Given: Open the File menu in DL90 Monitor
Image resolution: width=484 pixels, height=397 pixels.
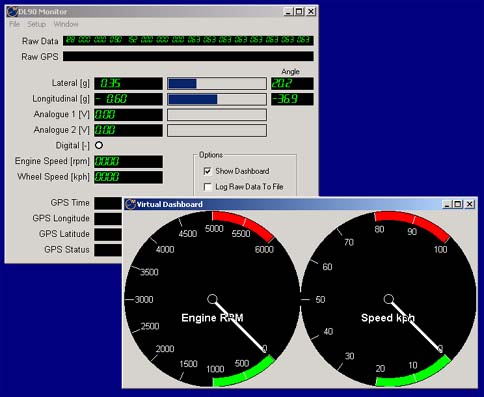Looking at the screenshot, I should click(14, 24).
